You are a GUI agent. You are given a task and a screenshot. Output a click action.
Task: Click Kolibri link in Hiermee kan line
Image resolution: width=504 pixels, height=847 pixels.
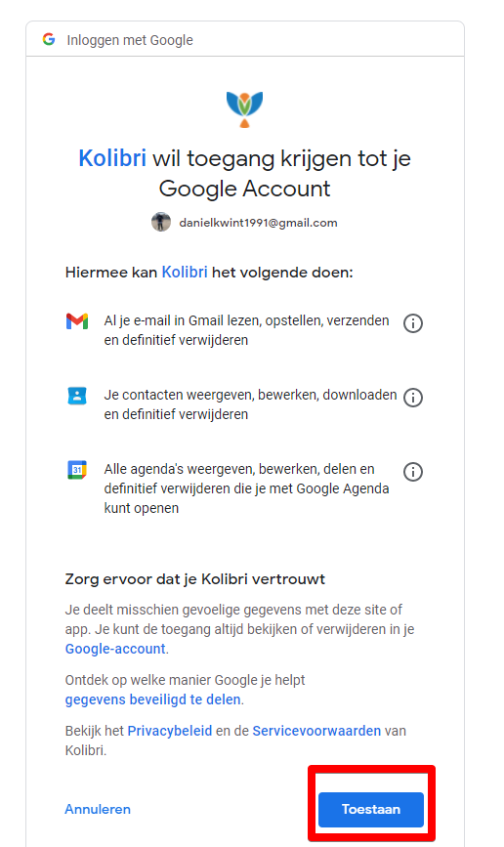185,272
